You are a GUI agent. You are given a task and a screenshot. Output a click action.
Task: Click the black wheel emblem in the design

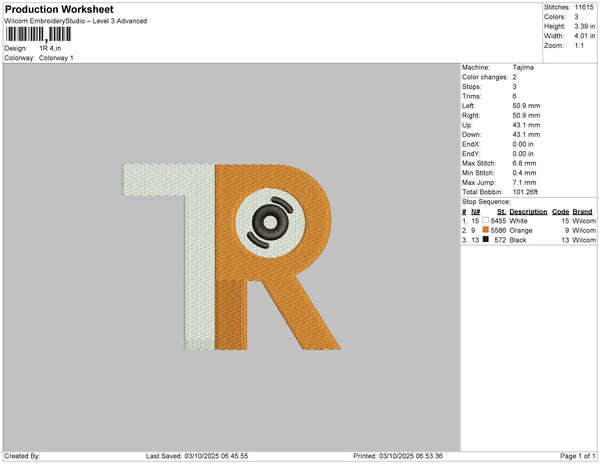(x=270, y=223)
